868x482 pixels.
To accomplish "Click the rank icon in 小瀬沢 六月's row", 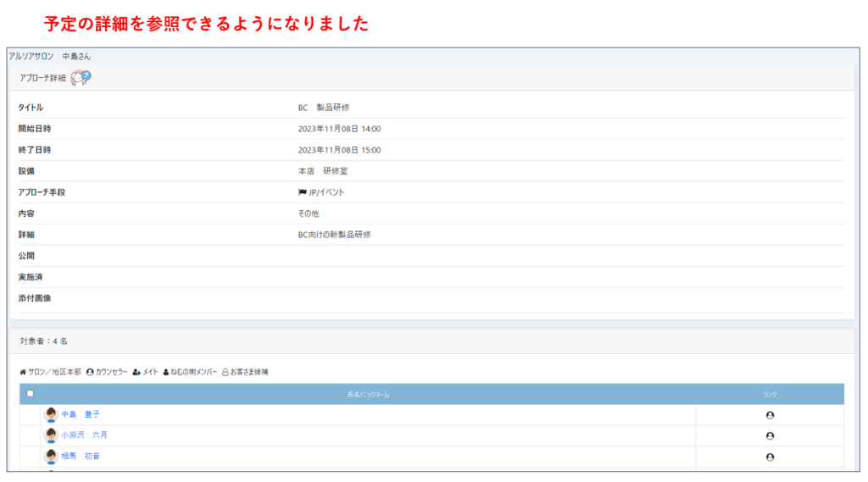I will tap(770, 435).
